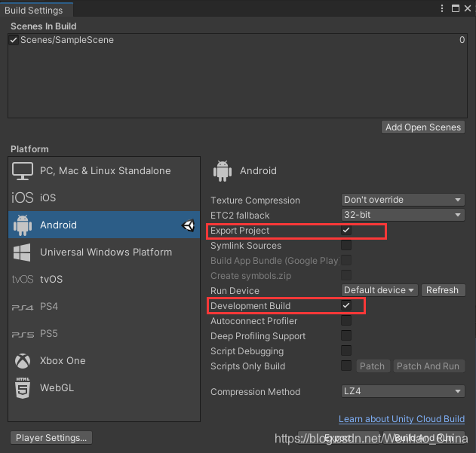Uncheck the Development Build checkbox
The height and width of the screenshot is (453, 476).
point(346,305)
